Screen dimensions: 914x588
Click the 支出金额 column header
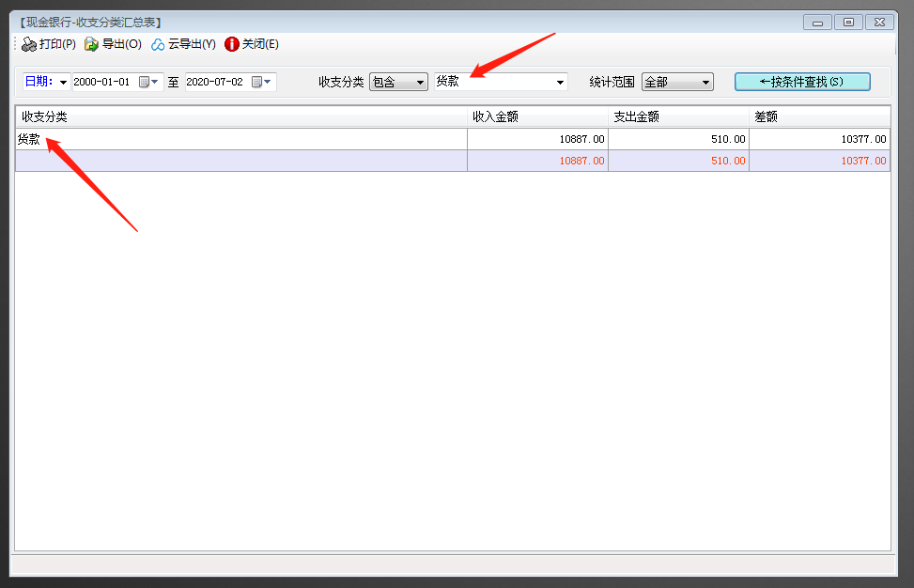tap(678, 117)
